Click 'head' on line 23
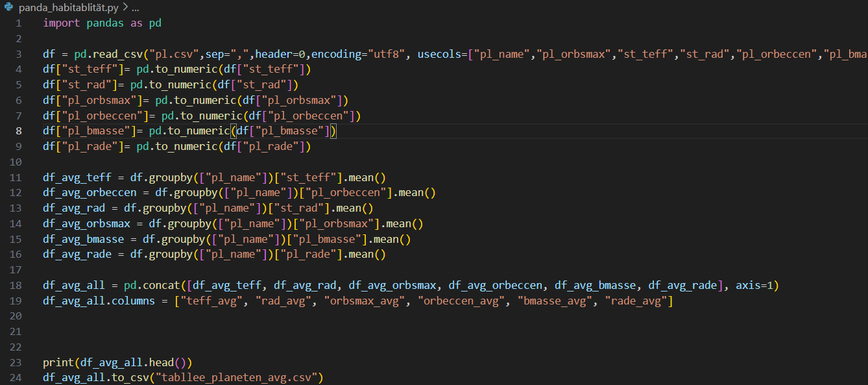This screenshot has height=385, width=868. (162, 362)
